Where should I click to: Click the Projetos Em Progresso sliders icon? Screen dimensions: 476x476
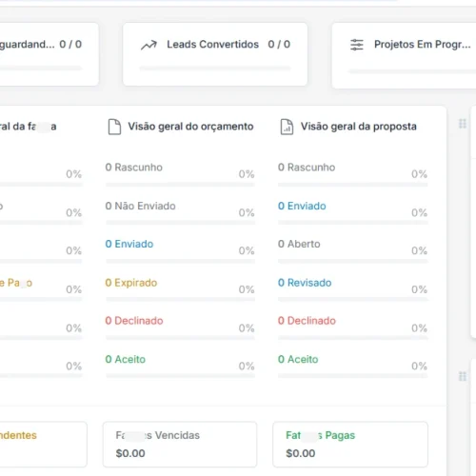(357, 45)
